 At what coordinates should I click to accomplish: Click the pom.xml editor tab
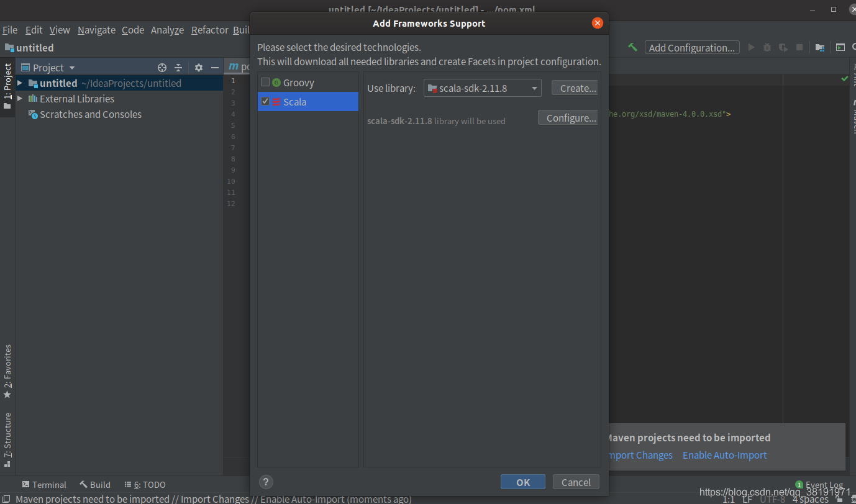[x=238, y=67]
